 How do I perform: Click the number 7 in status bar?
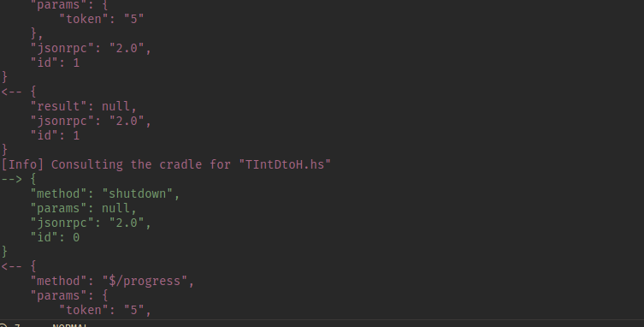(17, 325)
